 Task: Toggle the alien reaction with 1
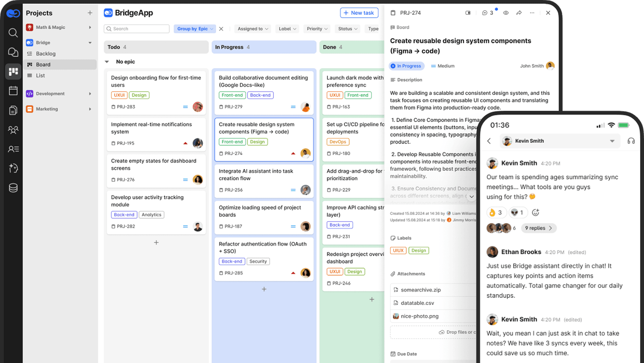tap(518, 213)
